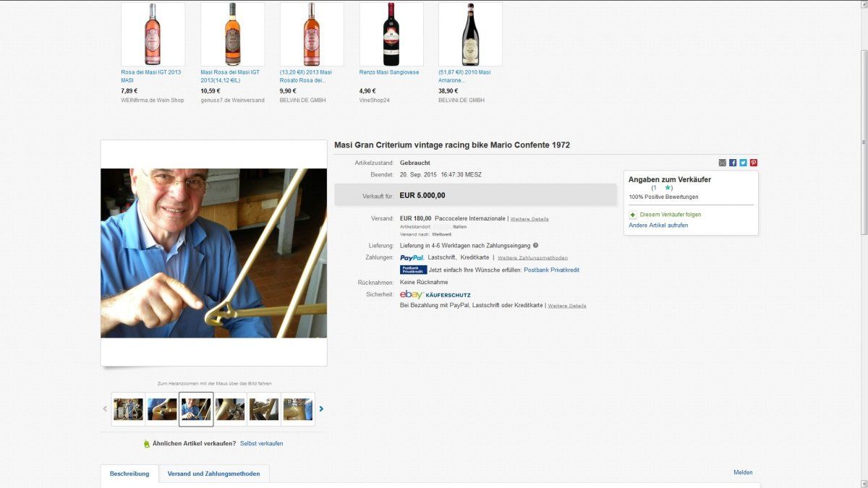The image size is (868, 488).
Task: Pin the listing on Pinterest
Action: click(754, 163)
